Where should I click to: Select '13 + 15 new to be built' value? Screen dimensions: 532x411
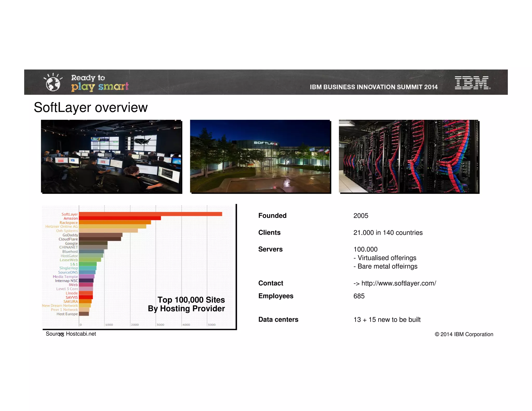387,320
